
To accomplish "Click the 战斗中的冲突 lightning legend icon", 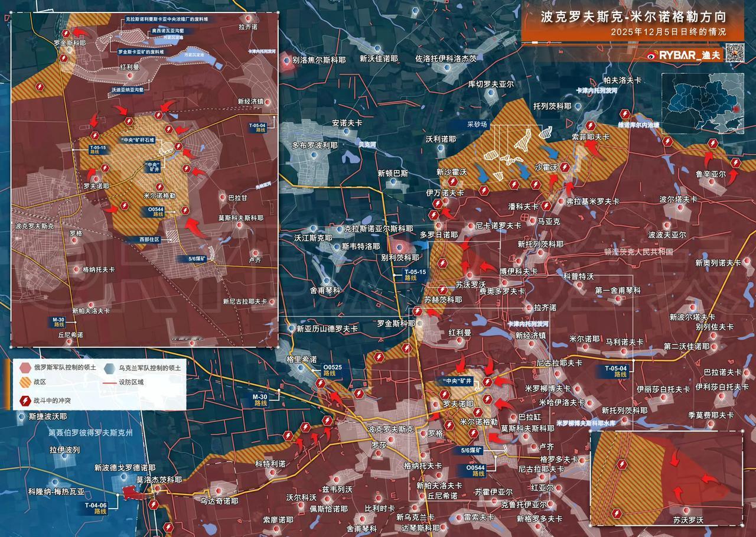I will click(x=25, y=401).
